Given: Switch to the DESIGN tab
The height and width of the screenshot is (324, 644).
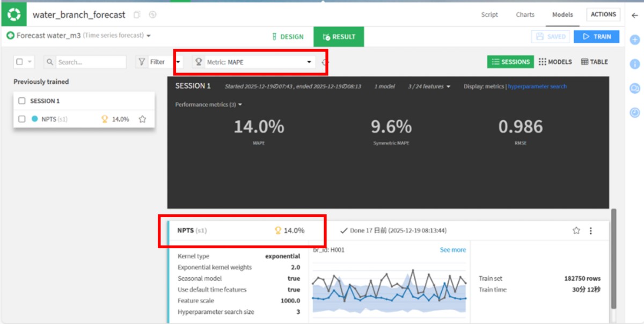Looking at the screenshot, I should 288,37.
